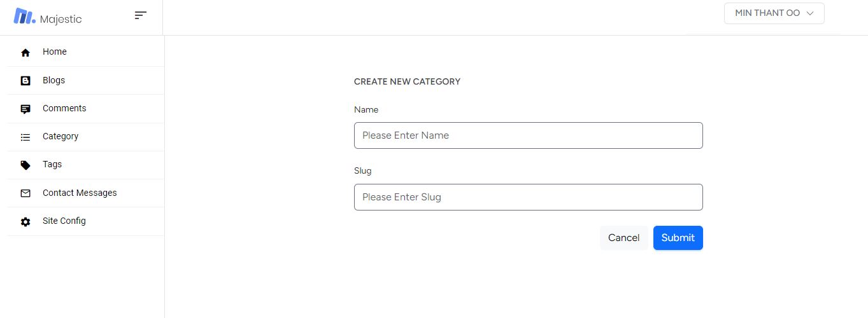Screen dimensions: 868x318
Task: Open Contact Messages in sidebar
Action: coord(86,193)
